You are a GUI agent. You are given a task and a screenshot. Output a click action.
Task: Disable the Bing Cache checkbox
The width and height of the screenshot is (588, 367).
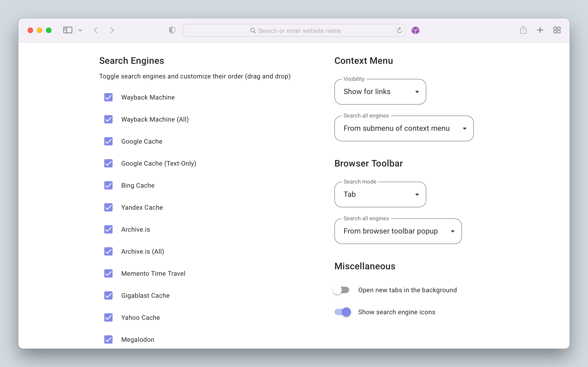(108, 185)
